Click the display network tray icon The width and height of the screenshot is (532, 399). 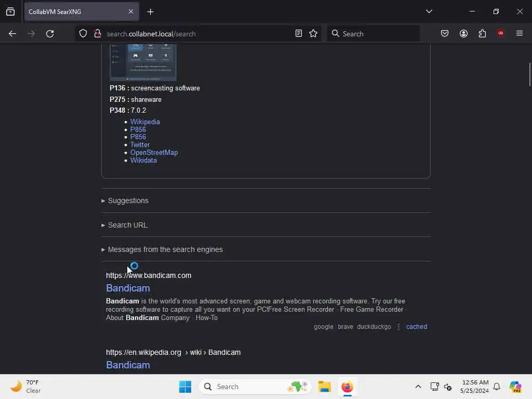click(x=435, y=387)
